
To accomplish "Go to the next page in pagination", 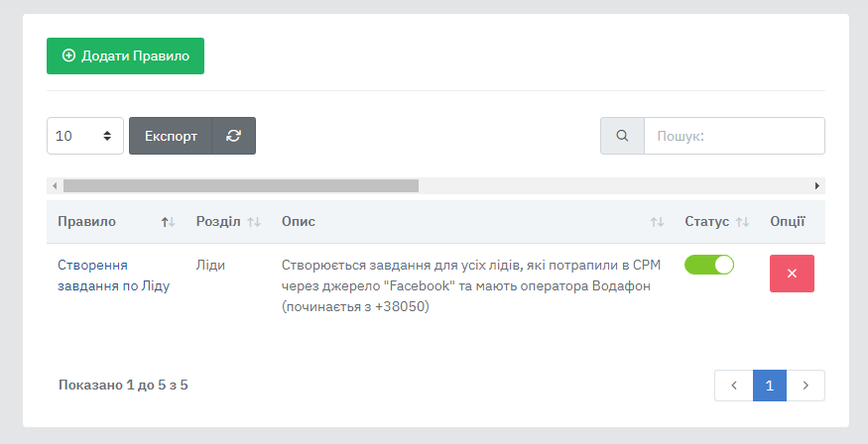I will point(806,386).
